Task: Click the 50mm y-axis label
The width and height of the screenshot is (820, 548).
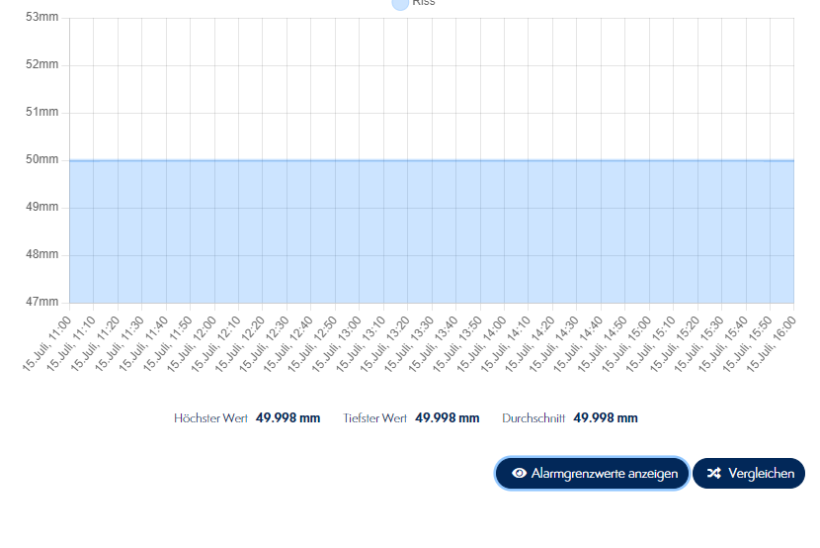Action: coord(42,160)
